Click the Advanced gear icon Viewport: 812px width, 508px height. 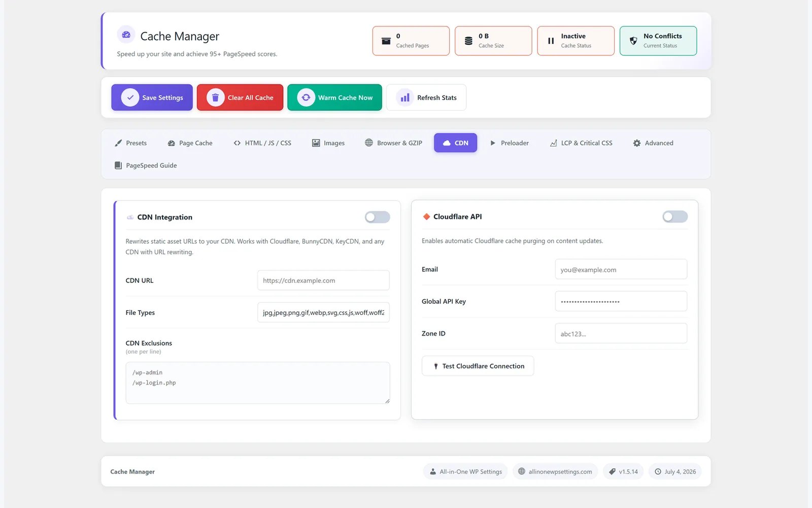pyautogui.click(x=637, y=143)
